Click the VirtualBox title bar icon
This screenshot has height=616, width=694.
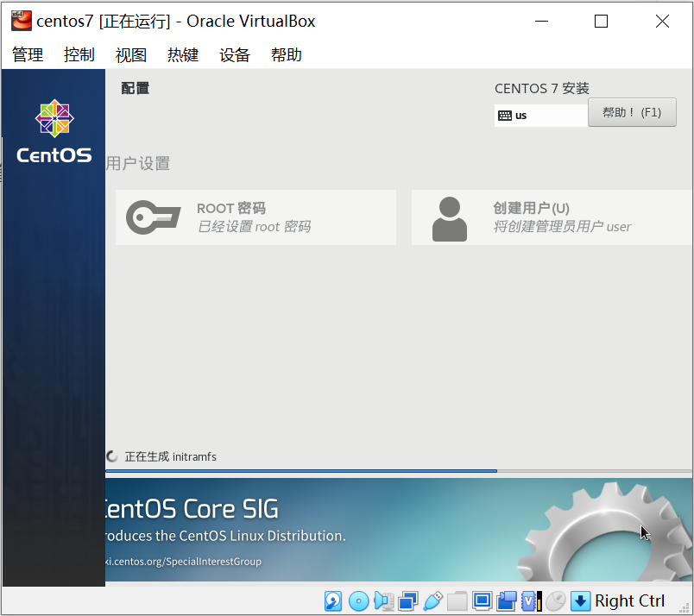[x=22, y=21]
